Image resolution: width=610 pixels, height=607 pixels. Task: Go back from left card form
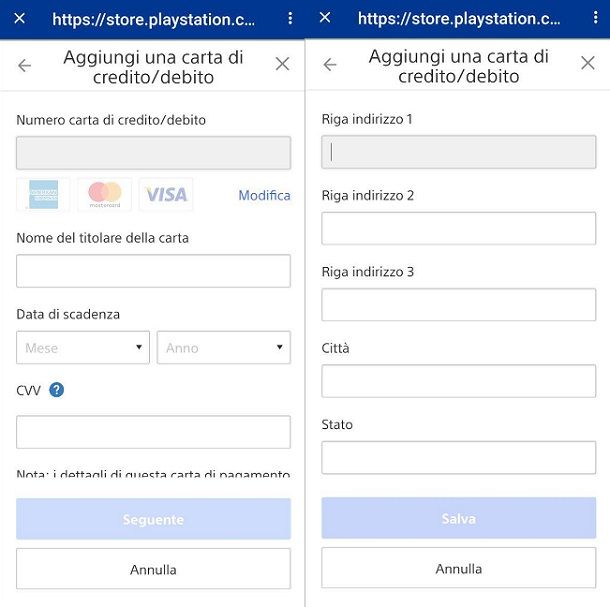coord(25,65)
